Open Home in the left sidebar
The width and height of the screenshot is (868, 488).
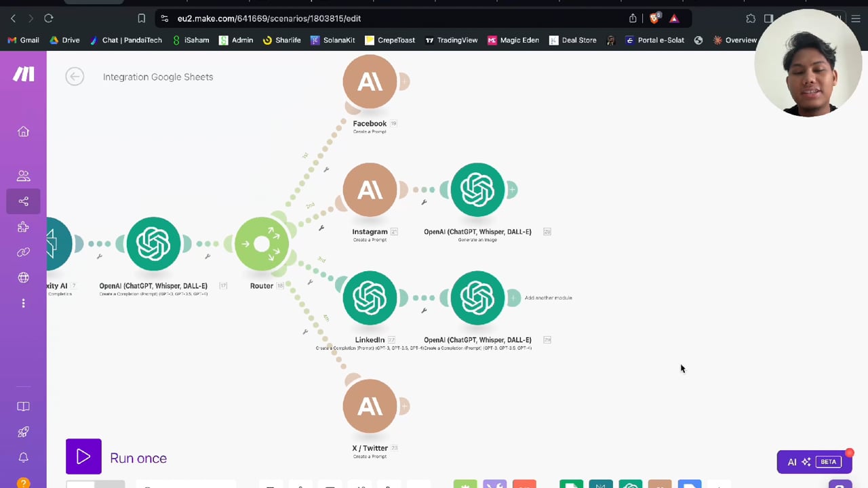[23, 131]
